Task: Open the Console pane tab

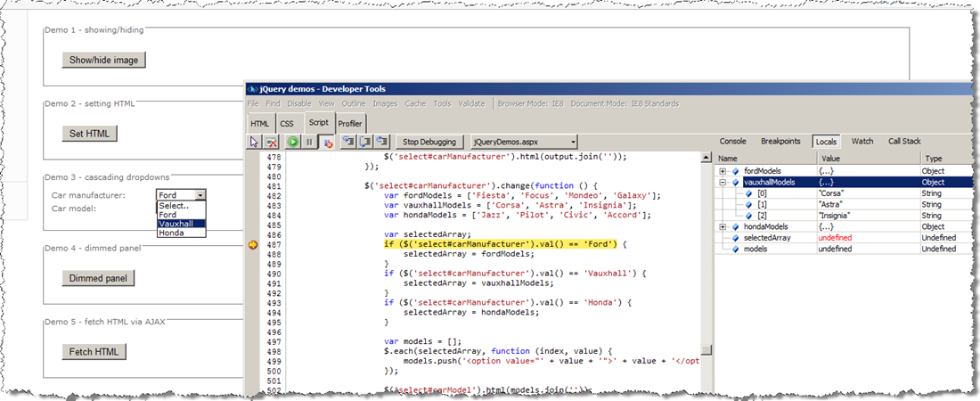Action: pos(734,142)
